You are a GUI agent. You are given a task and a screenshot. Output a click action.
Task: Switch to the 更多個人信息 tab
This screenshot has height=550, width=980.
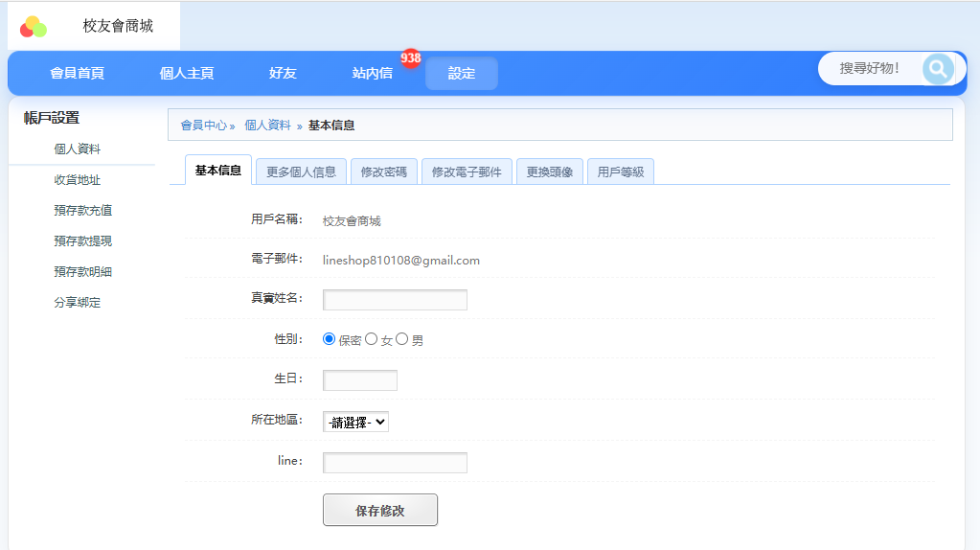[301, 172]
